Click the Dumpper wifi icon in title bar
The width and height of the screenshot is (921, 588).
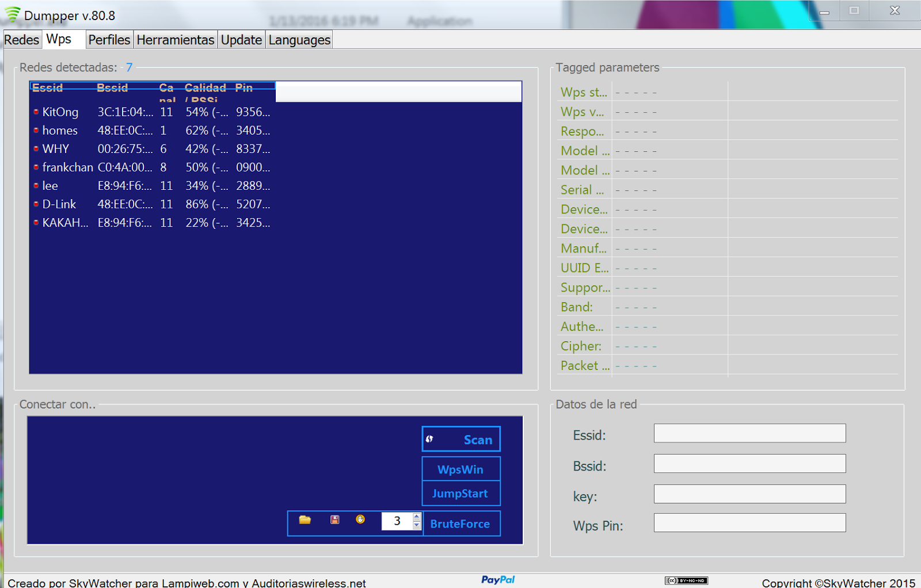pyautogui.click(x=12, y=14)
